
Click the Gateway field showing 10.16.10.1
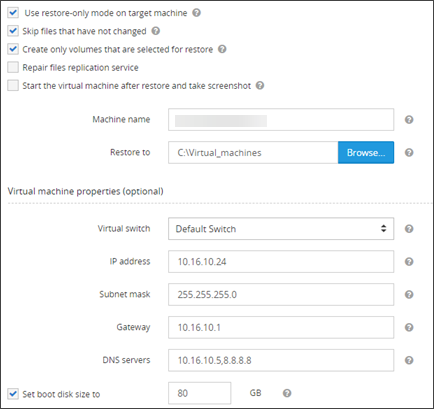[x=281, y=327]
